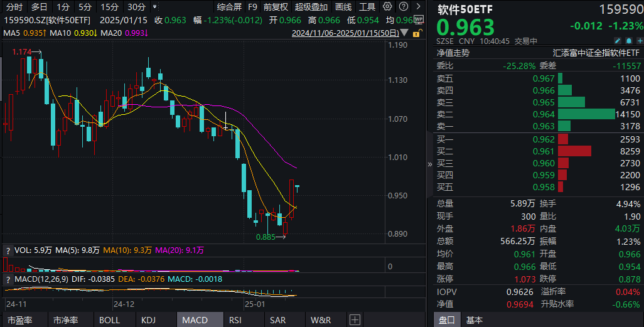This screenshot has height=327, width=644.
Task: Expand more time period options arrow
Action: click(x=155, y=7)
